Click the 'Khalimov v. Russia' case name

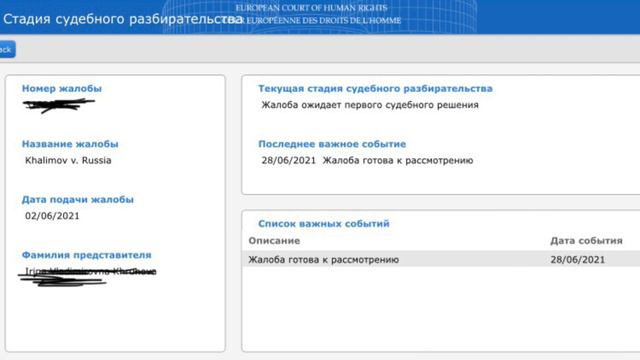68,160
